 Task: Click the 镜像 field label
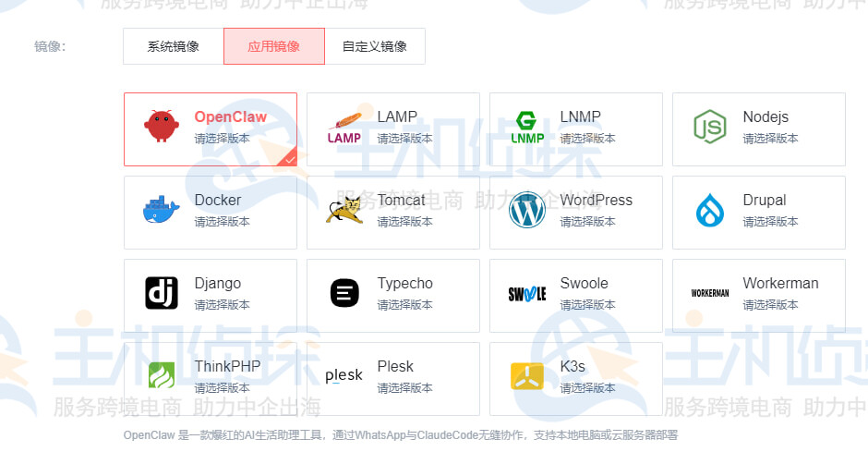50,46
